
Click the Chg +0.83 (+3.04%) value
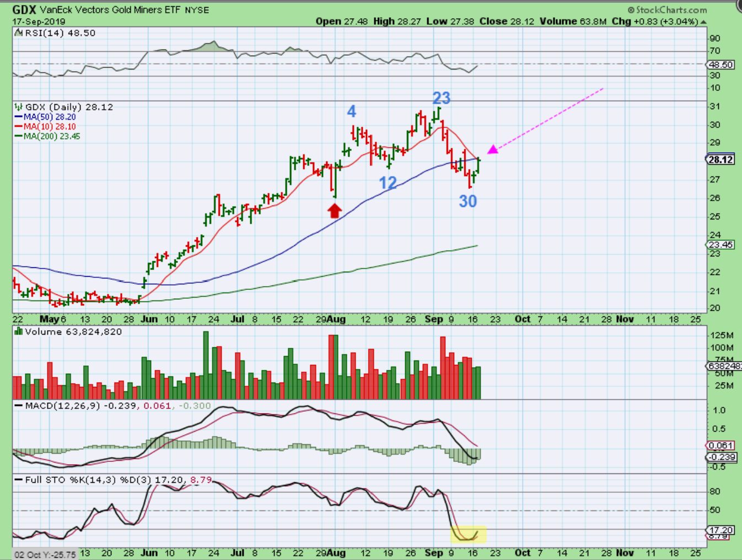pos(655,21)
